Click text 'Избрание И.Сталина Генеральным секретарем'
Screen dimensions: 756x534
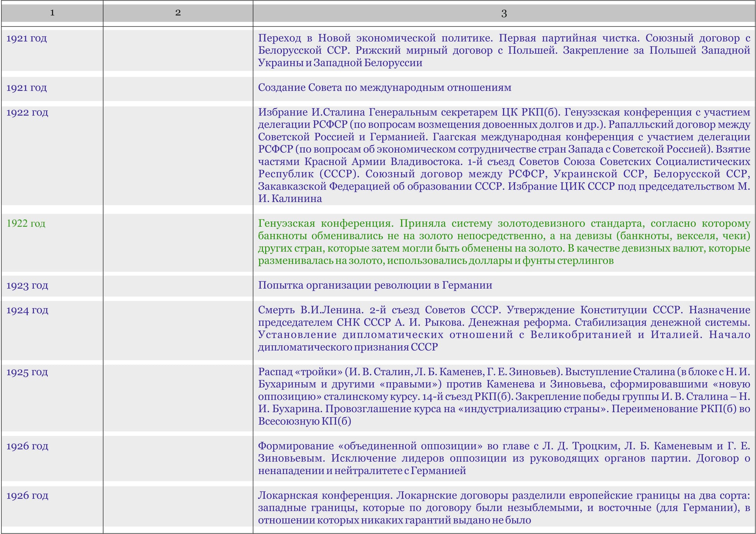point(378,112)
